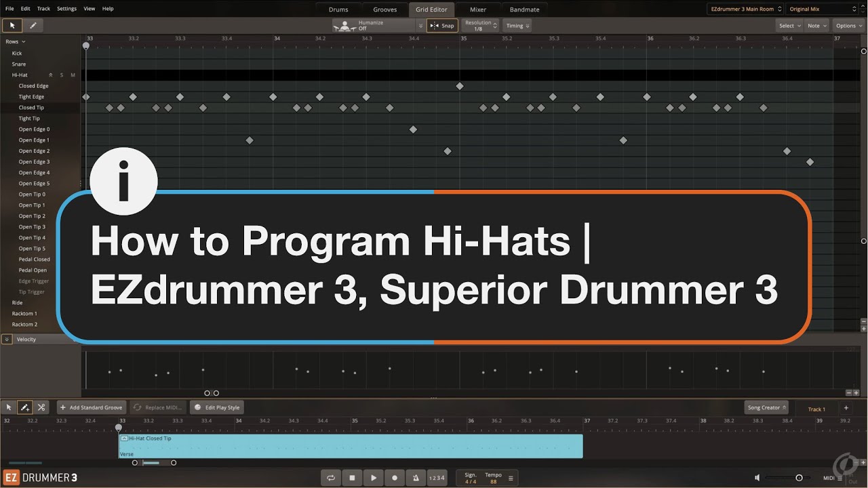Open the Timing dropdown

[x=517, y=26]
